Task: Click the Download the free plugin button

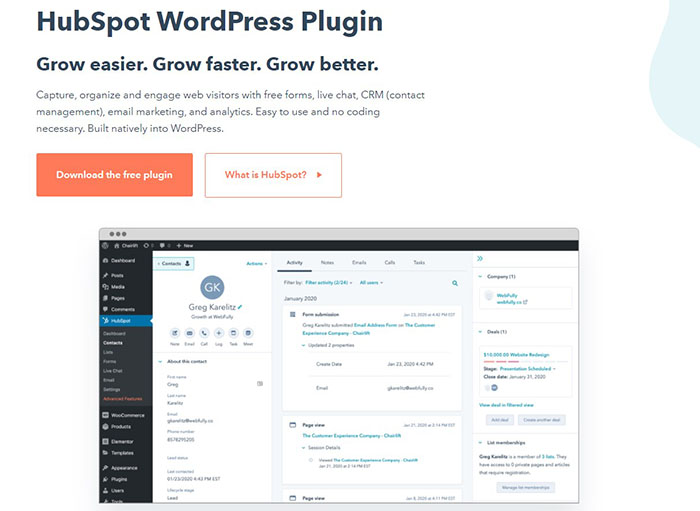Action: click(115, 175)
